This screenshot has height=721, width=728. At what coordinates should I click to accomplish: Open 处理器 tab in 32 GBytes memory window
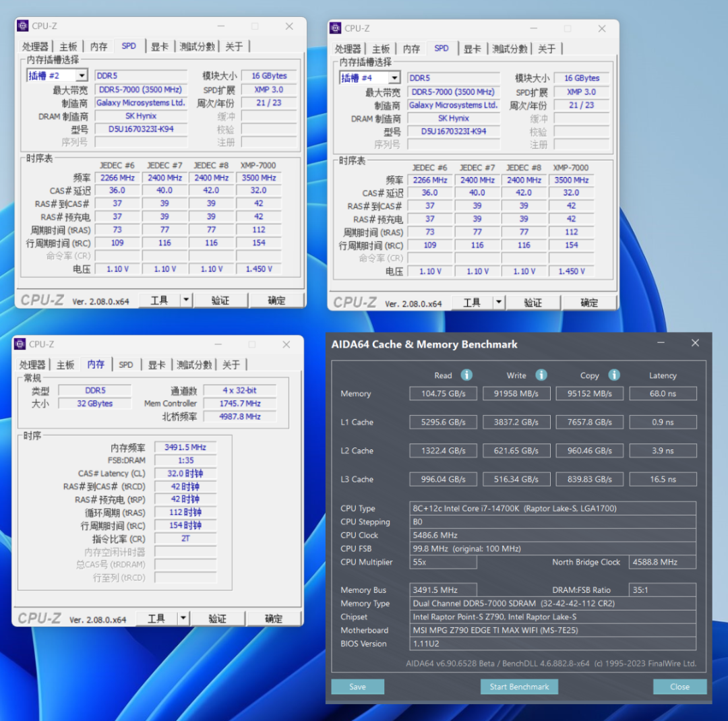[32, 365]
